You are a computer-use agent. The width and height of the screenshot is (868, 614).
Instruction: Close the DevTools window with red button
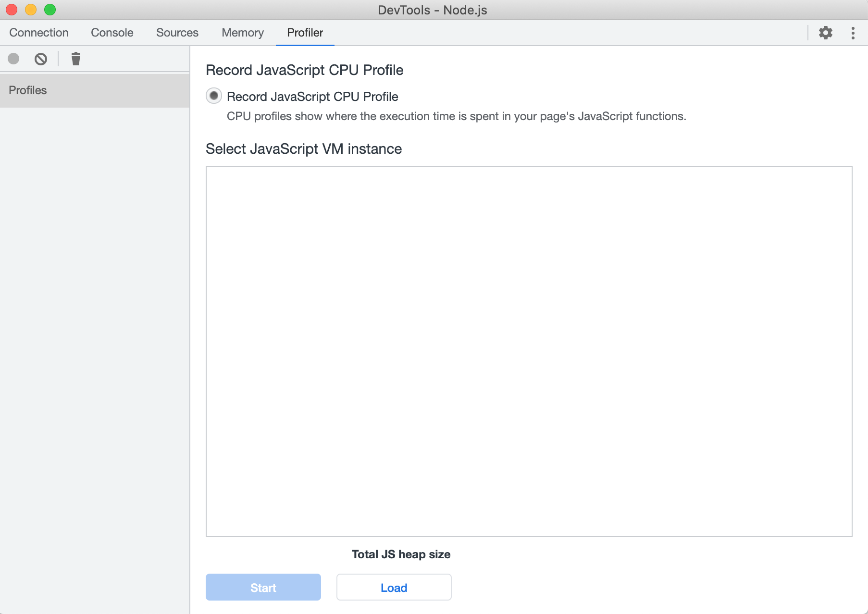[x=12, y=10]
